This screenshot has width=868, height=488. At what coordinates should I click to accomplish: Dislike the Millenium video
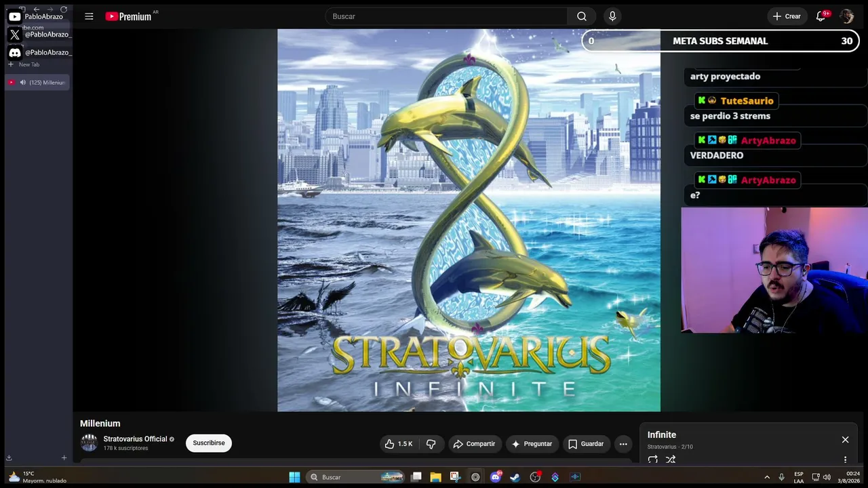pos(431,444)
